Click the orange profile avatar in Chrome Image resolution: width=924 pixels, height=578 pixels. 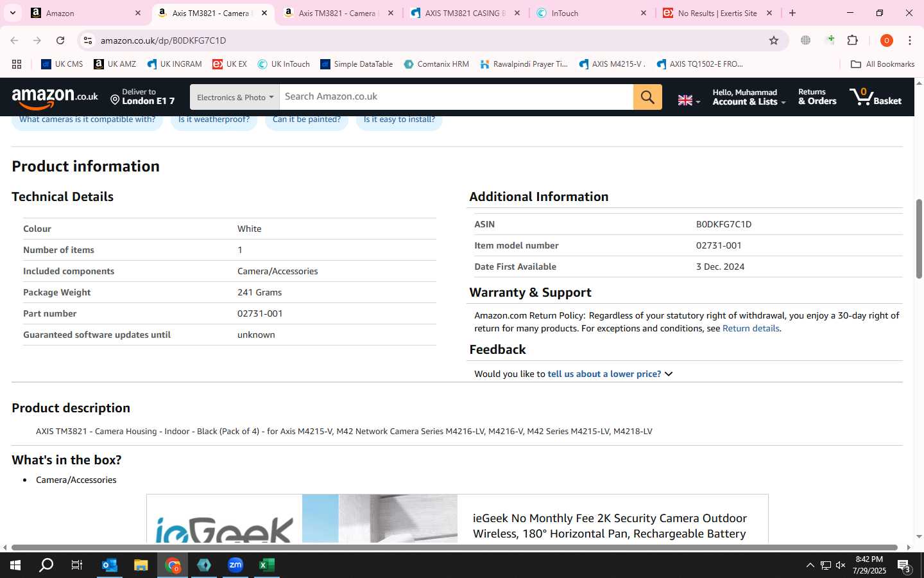(x=887, y=40)
